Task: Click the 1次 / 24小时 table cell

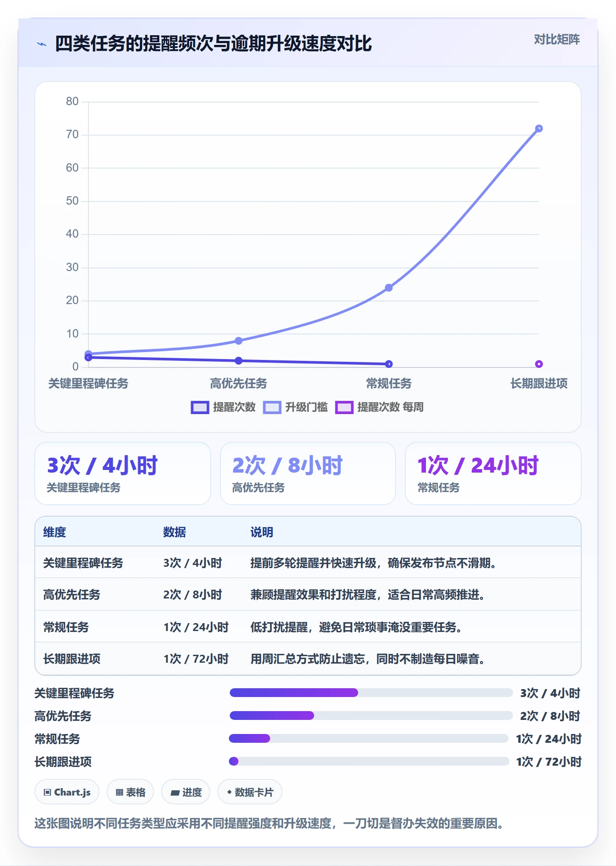Action: pyautogui.click(x=196, y=627)
